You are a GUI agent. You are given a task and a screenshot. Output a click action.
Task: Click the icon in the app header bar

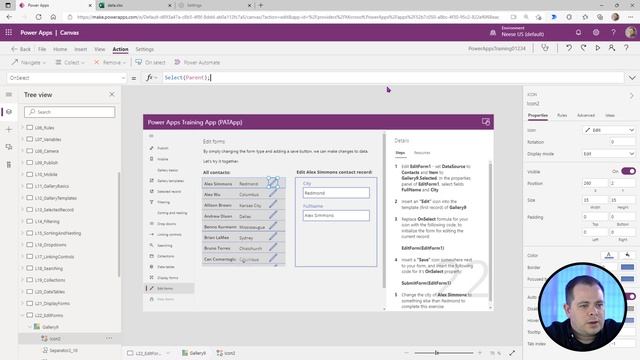[486, 122]
